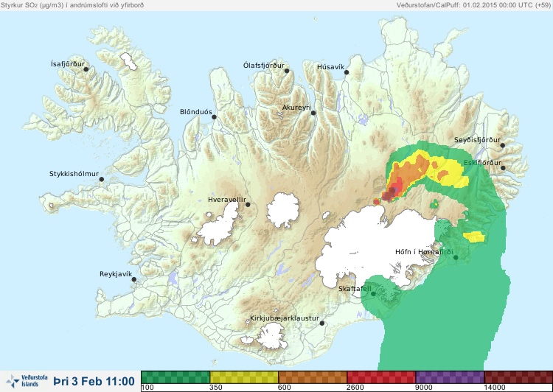553x392 pixels.
Task: Click the Eskifjörður town marker dot
Action: point(503,168)
